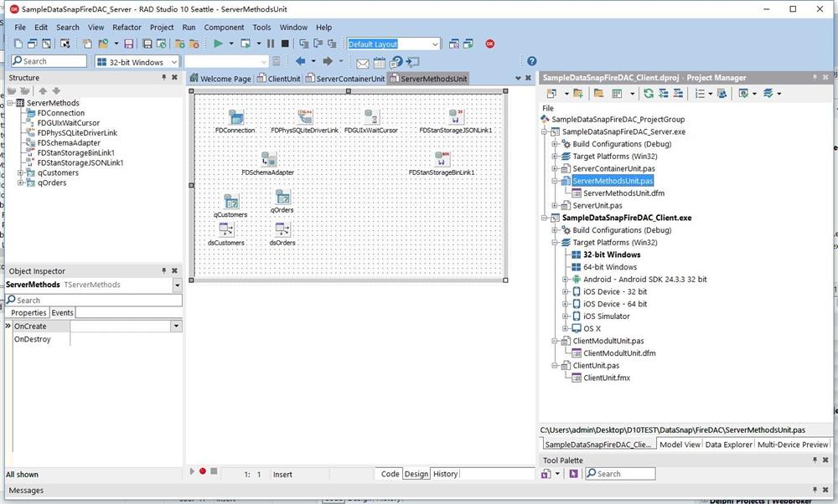The width and height of the screenshot is (838, 504).
Task: Open the ServerMethods component selector dropdown
Action: pyautogui.click(x=177, y=285)
